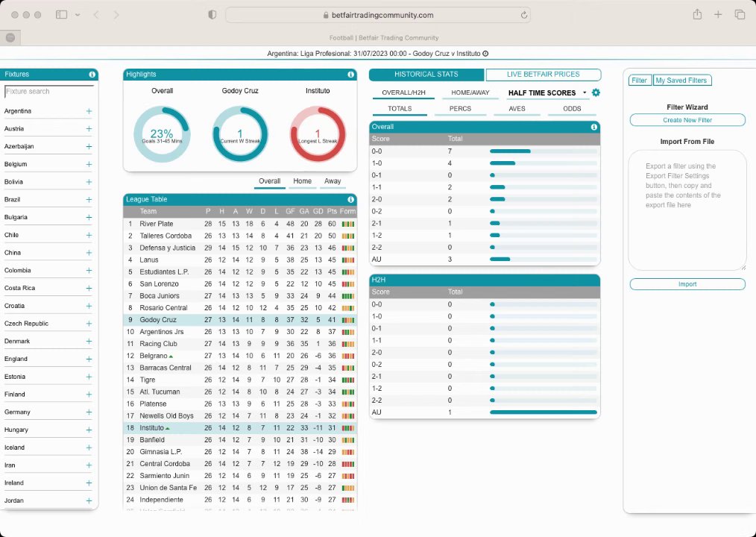Click the Goals 31-45 Mins donut chart
Screen dimensions: 756x537
tap(162, 134)
